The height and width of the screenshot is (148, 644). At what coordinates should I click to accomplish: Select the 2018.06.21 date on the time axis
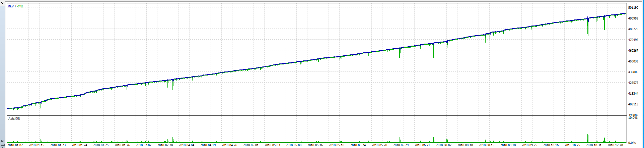click(x=422, y=145)
